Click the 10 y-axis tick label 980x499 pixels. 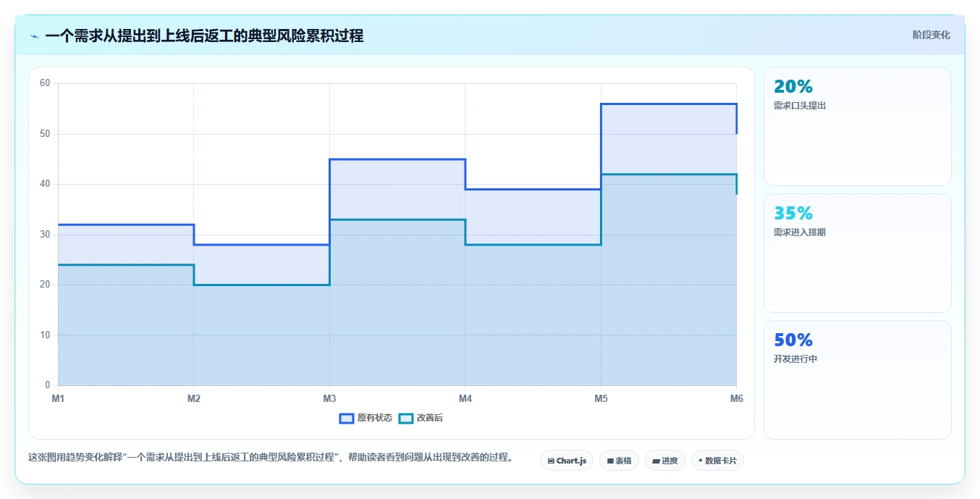click(x=45, y=335)
